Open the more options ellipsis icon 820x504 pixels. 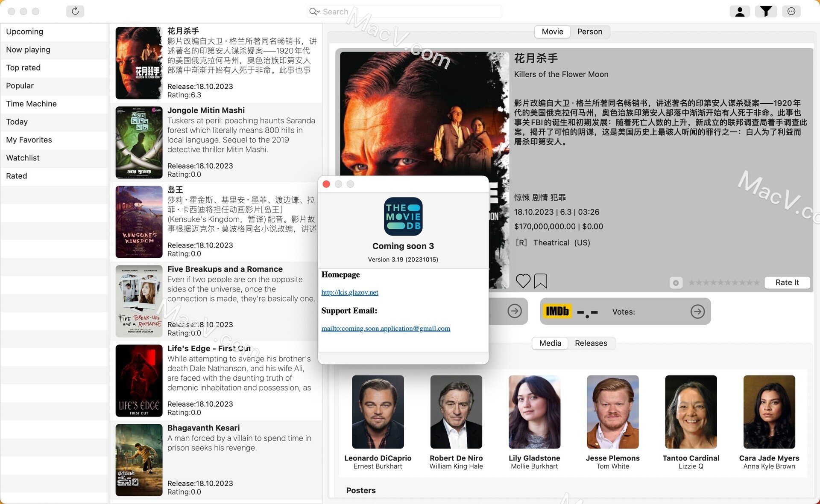[x=791, y=12]
